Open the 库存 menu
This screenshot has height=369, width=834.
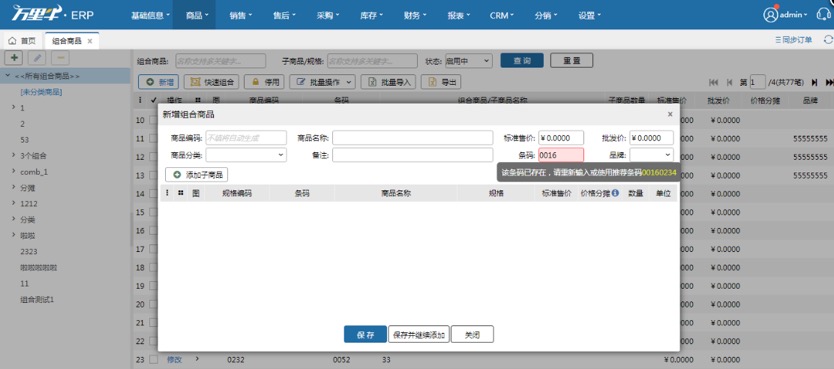click(371, 15)
